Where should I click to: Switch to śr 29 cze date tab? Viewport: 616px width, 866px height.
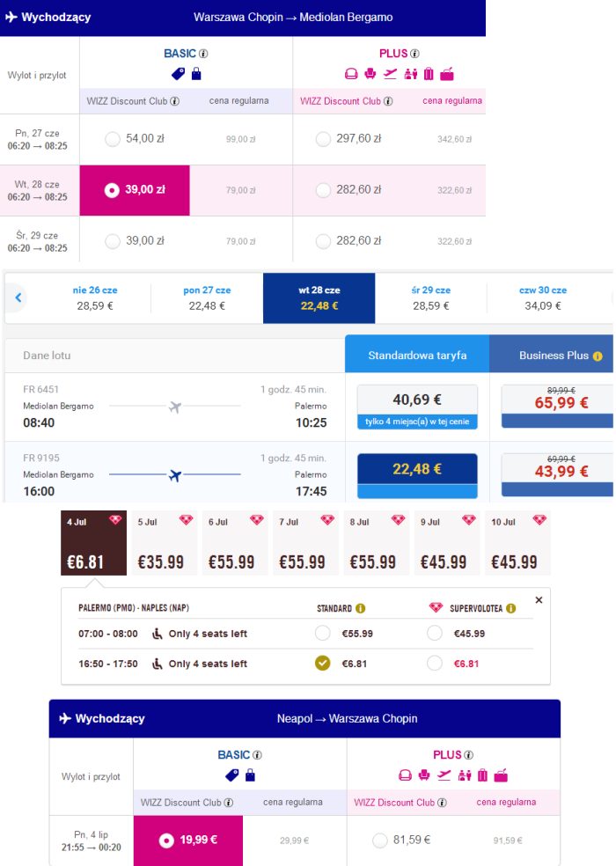431,297
